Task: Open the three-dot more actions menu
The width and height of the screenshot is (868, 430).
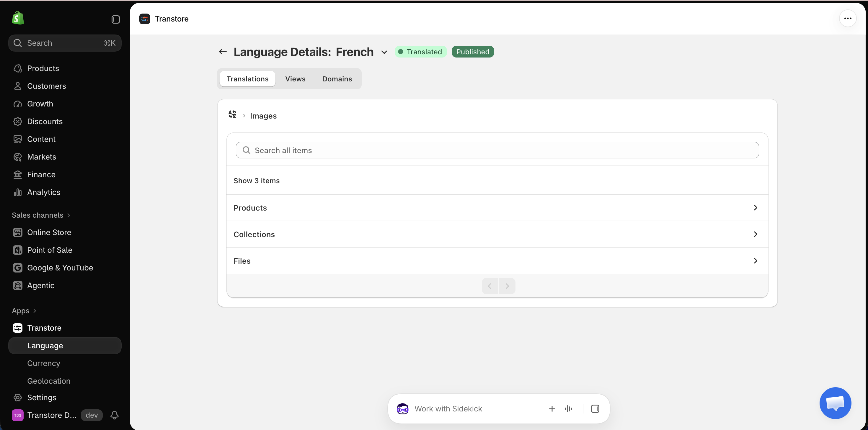Action: coord(848,19)
